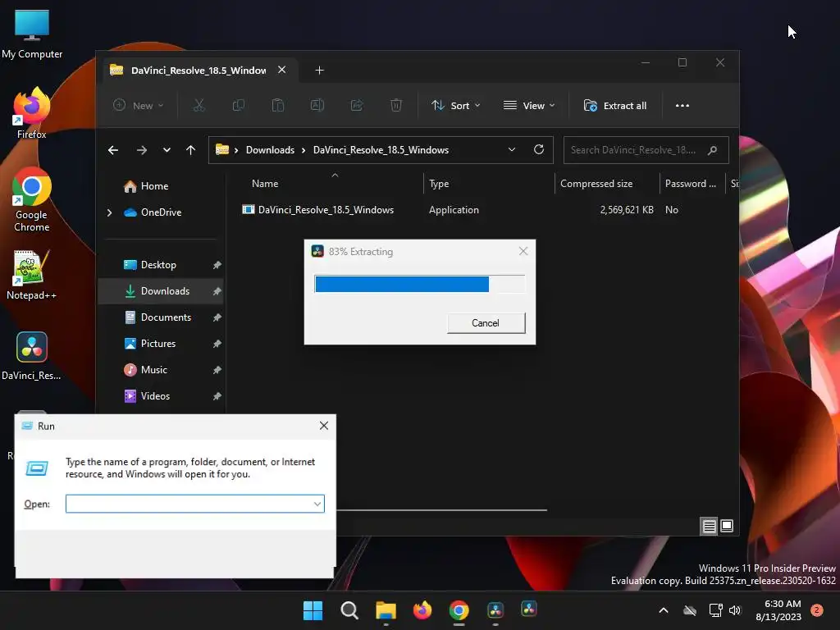Click the Share icon in toolbar
The image size is (840, 630).
357,106
